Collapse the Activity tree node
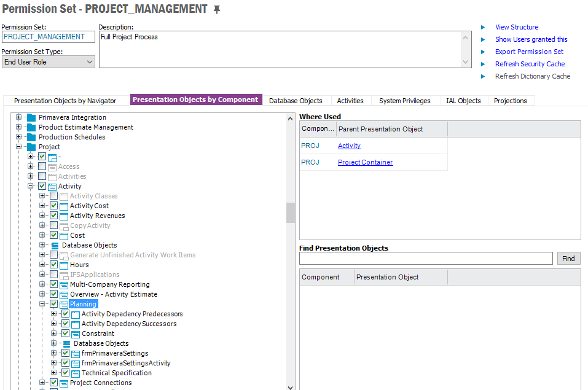 [30, 186]
